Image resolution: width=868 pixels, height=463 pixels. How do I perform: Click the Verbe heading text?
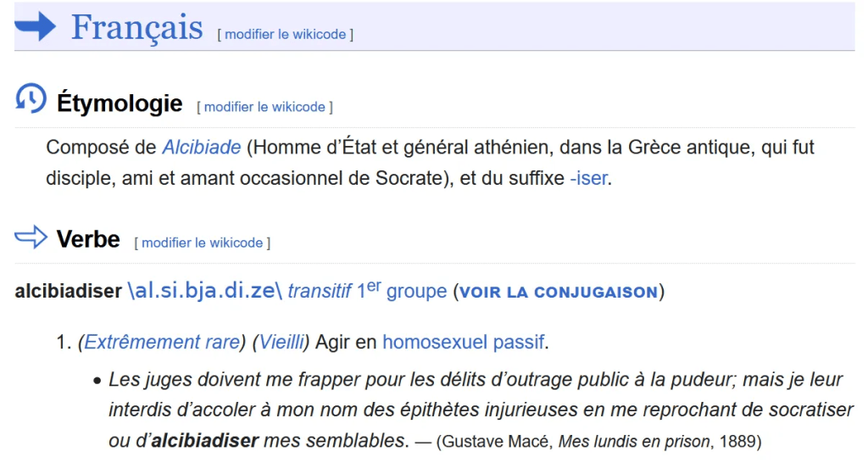(88, 239)
